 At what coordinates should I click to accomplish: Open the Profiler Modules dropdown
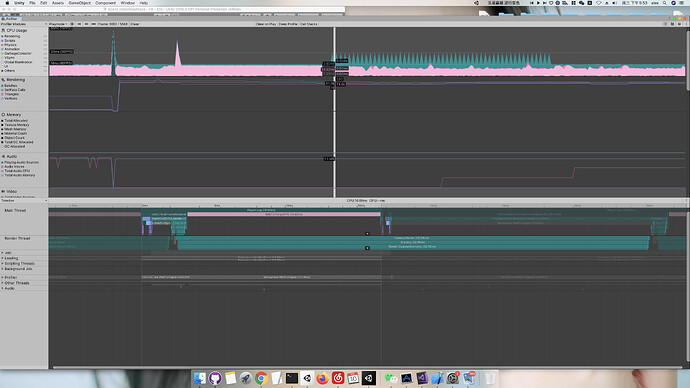[x=24, y=24]
